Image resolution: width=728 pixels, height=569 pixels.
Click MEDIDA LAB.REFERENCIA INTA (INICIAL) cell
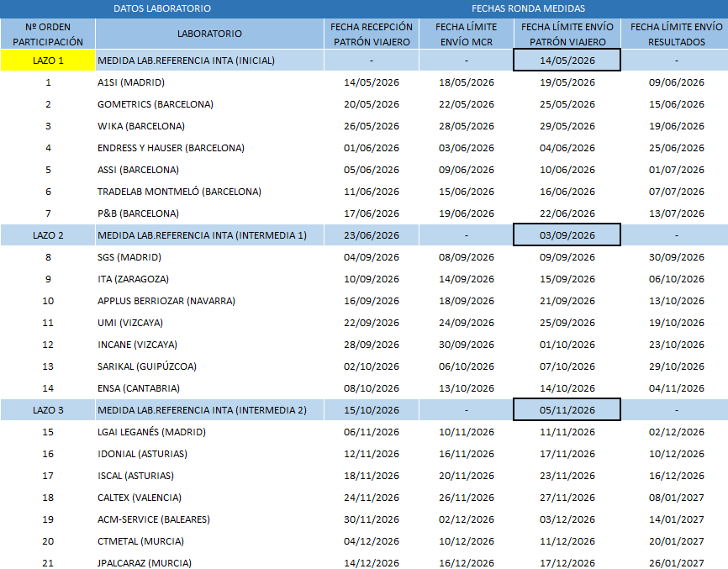[x=209, y=61]
